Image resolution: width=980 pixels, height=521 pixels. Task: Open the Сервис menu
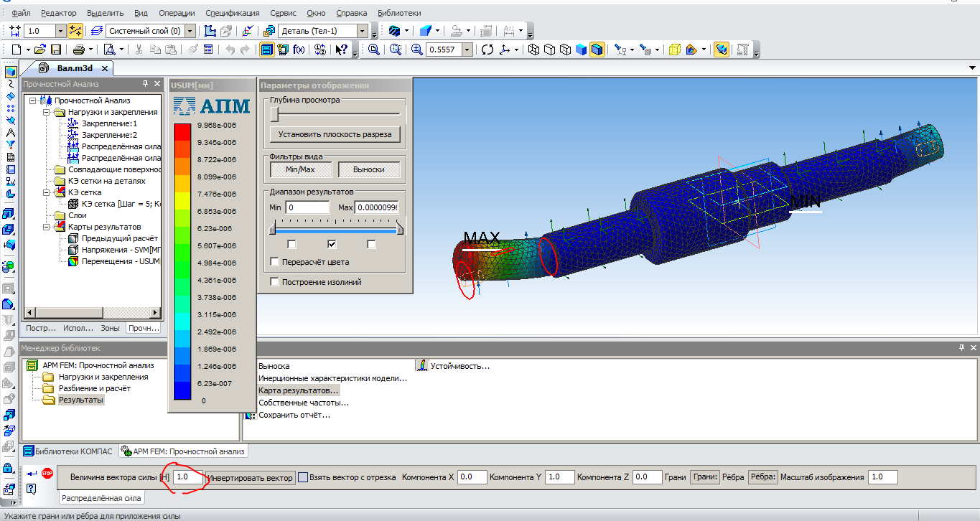coord(284,13)
